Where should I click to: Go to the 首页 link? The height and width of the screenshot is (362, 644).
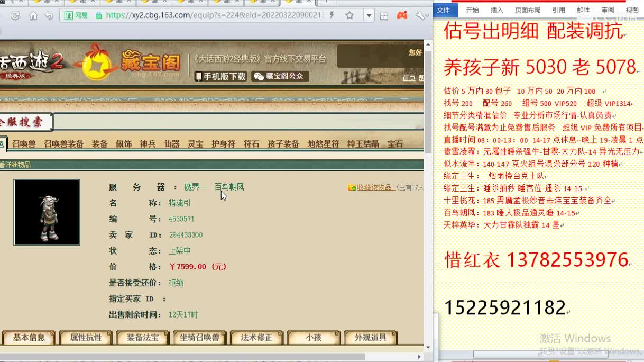click(409, 78)
